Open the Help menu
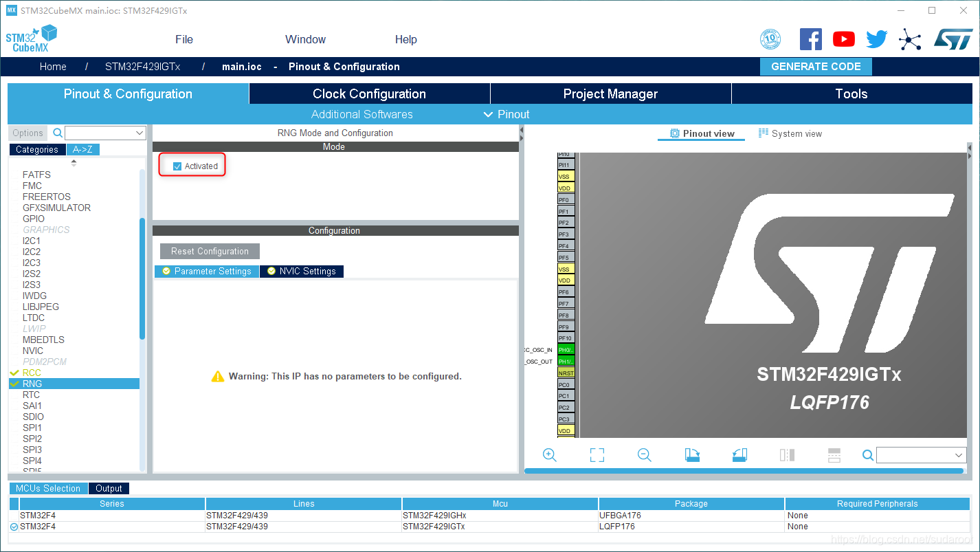The image size is (980, 552). (406, 39)
